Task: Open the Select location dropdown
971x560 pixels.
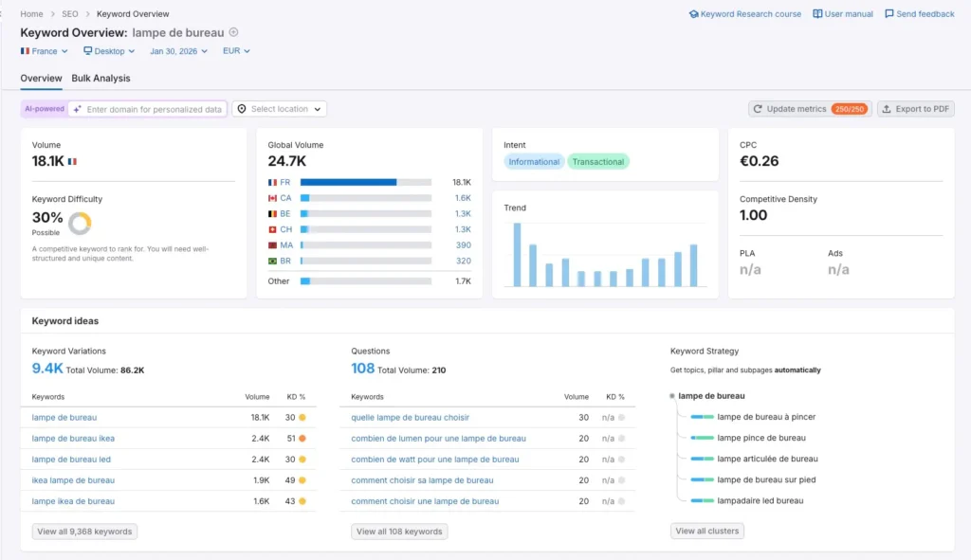Action: pyautogui.click(x=279, y=108)
